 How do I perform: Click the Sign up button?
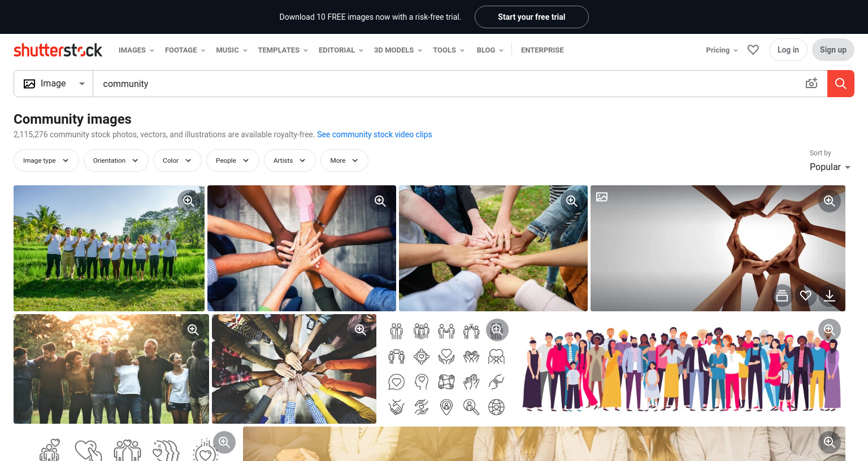(x=833, y=50)
